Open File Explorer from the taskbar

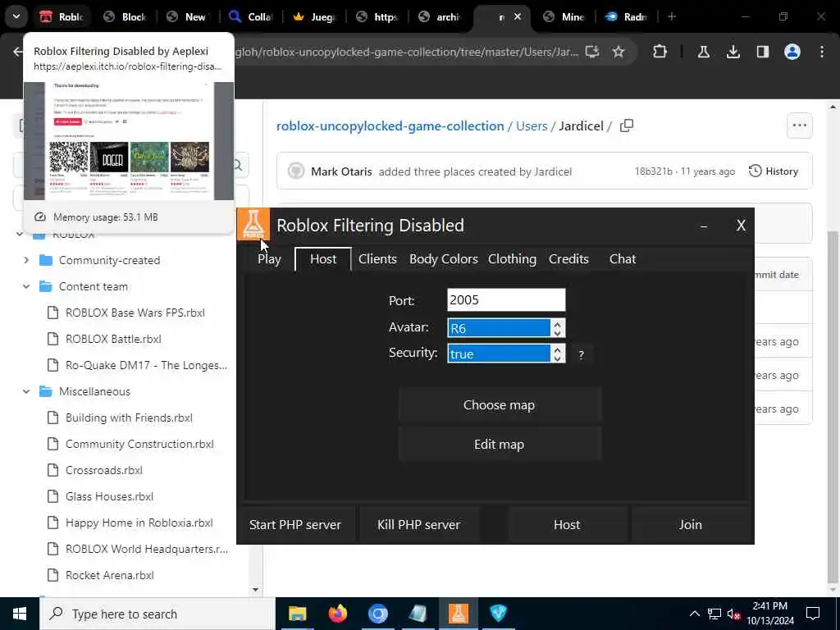[x=297, y=614]
